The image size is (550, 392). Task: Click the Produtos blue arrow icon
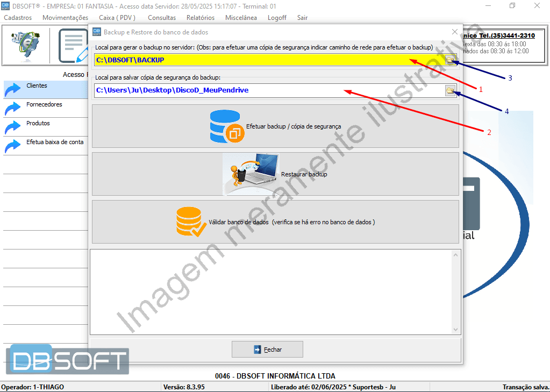point(13,127)
